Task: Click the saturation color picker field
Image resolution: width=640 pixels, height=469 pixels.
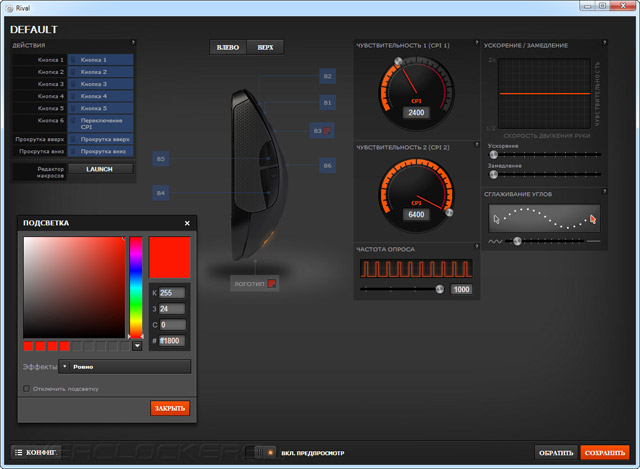Action: click(x=74, y=287)
